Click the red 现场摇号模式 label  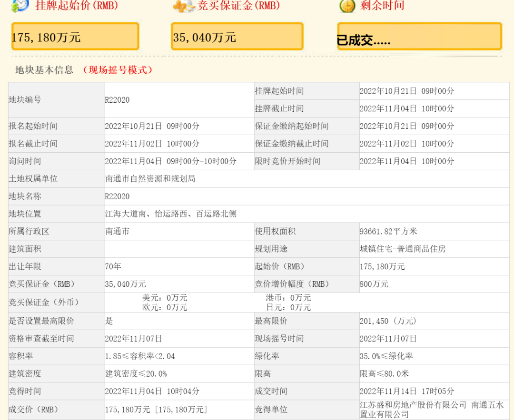pyautogui.click(x=118, y=70)
